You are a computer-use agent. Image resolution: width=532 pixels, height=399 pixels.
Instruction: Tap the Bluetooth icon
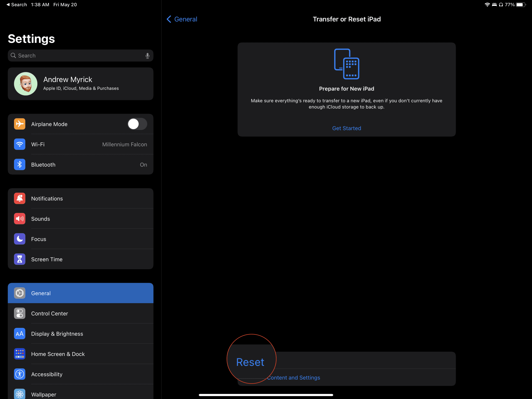coord(20,164)
